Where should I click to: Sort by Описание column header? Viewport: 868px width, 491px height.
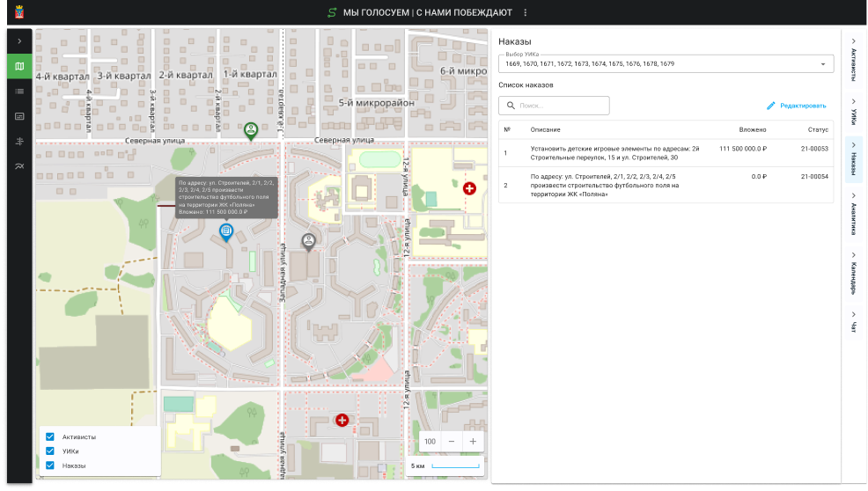point(545,129)
